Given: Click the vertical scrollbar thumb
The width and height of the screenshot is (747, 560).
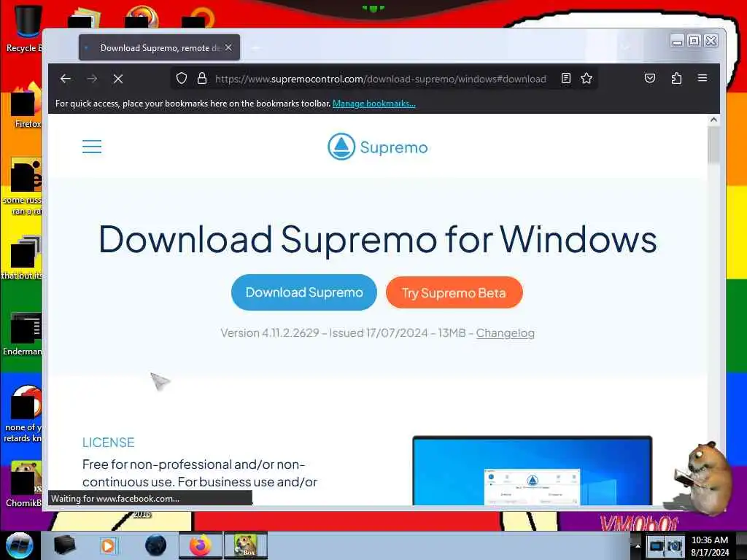Looking at the screenshot, I should click(x=713, y=145).
